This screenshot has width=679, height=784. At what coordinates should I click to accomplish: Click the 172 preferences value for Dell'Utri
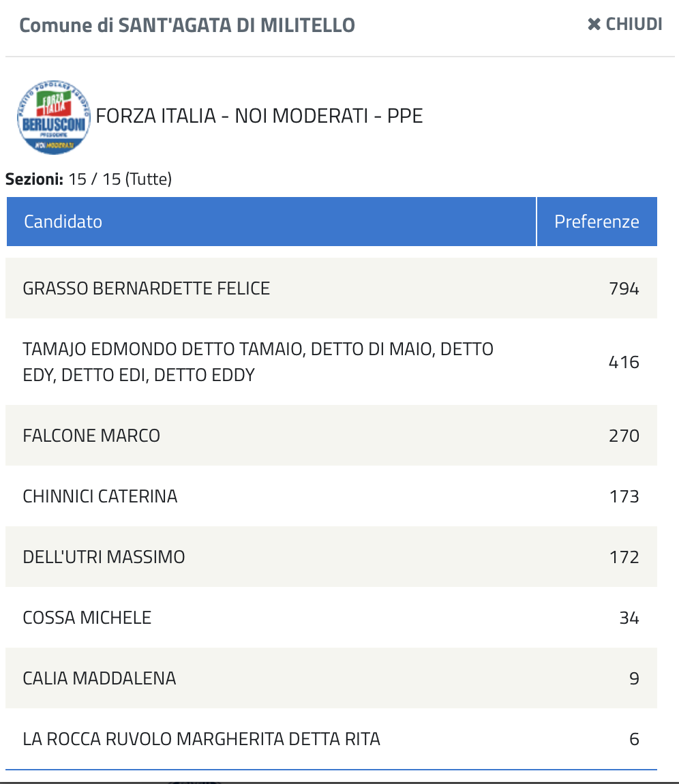(624, 557)
